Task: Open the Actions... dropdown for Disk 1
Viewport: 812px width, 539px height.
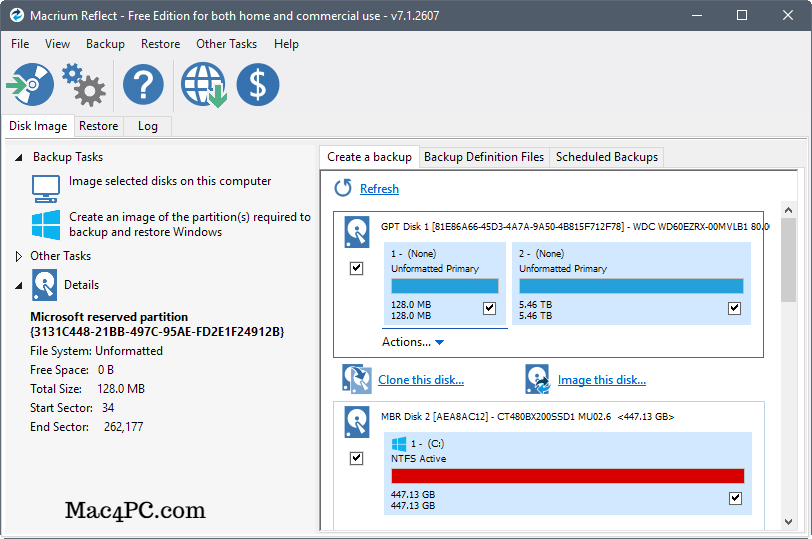Action: [413, 342]
